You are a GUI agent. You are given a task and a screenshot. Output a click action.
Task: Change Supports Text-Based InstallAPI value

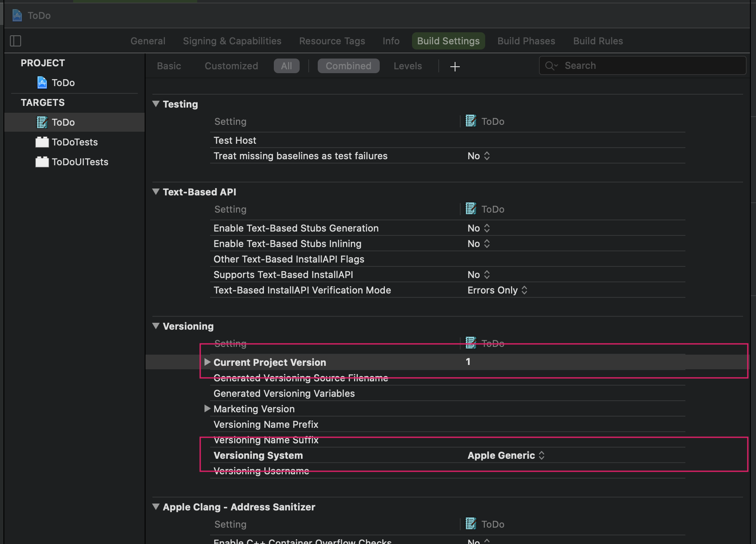coord(479,275)
